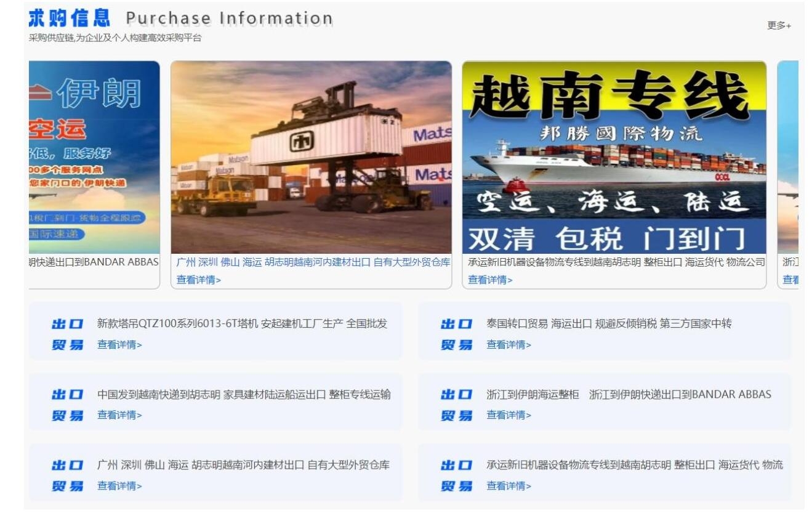Click the 求购信息 Purchase Information heading

(x=181, y=18)
